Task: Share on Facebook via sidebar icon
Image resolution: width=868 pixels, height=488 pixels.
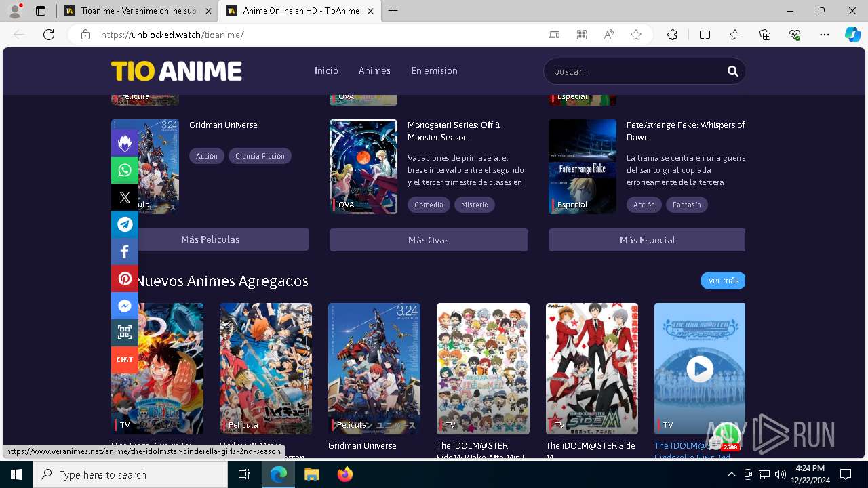Action: pos(125,251)
